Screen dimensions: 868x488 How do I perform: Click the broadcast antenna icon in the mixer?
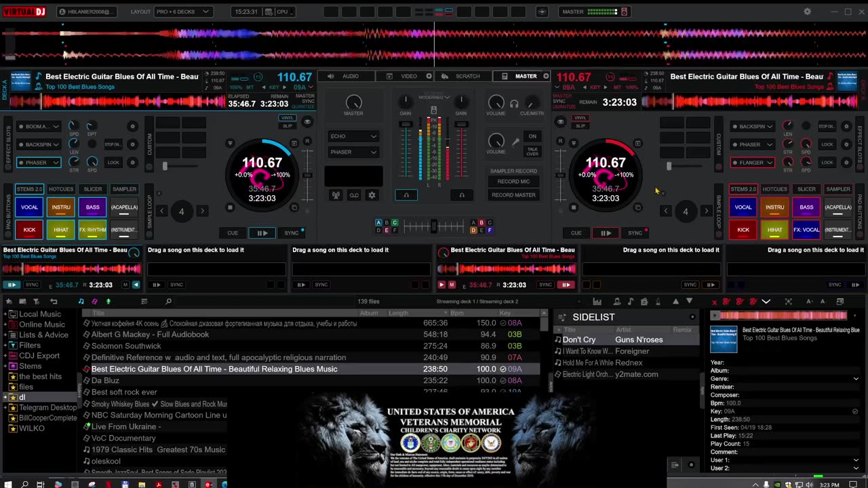point(336,195)
